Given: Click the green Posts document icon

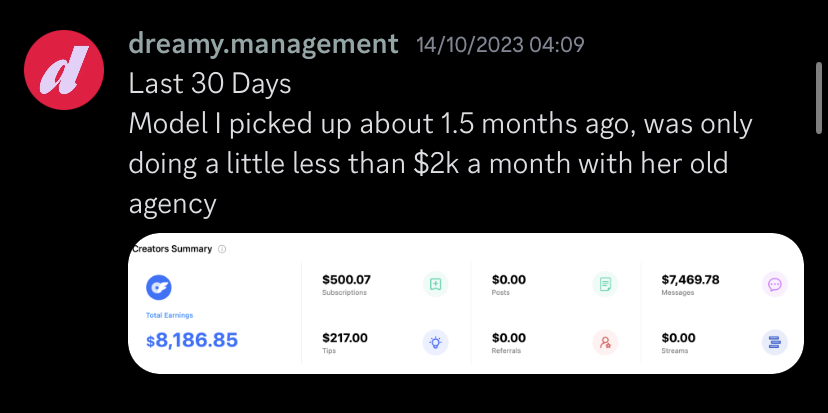Looking at the screenshot, I should click(x=605, y=284).
